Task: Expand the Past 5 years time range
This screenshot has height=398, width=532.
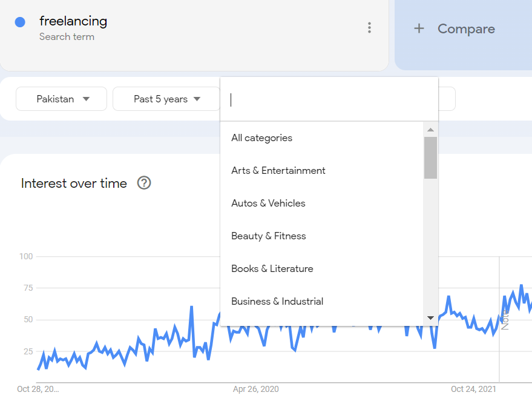Action: (166, 99)
